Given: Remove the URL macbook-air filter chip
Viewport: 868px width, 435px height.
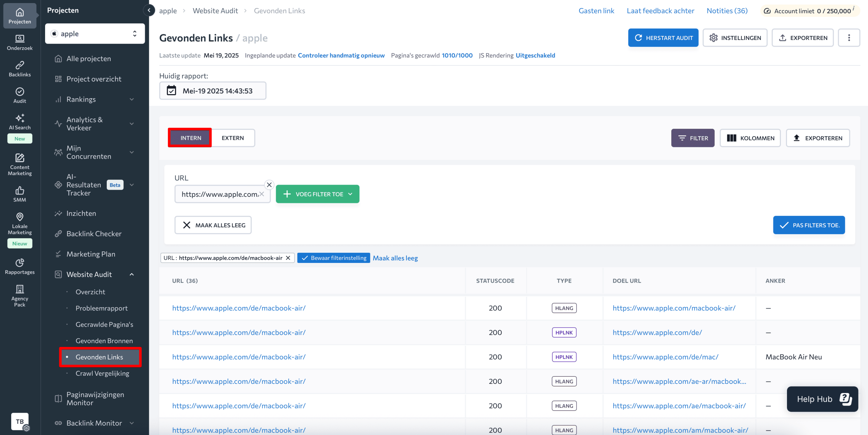Looking at the screenshot, I should (x=288, y=258).
